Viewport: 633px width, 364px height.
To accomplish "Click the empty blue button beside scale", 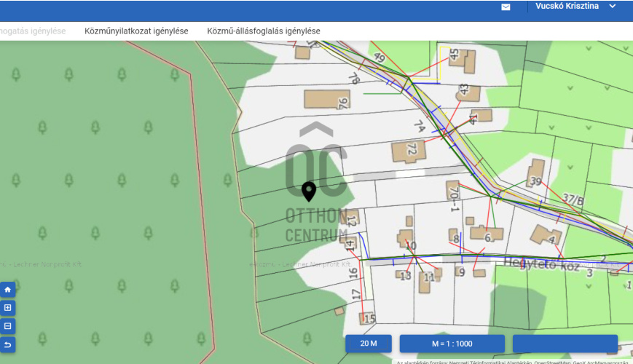I will coord(565,344).
